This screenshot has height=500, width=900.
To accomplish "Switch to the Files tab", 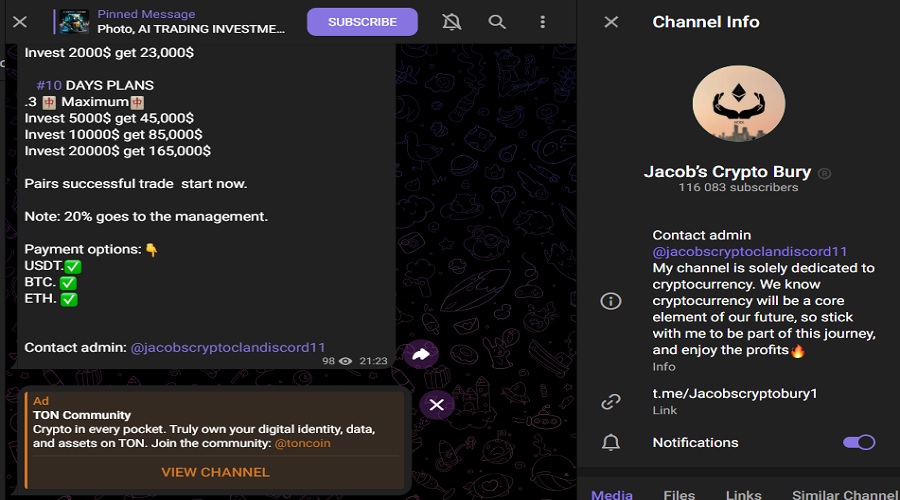I will [x=679, y=494].
